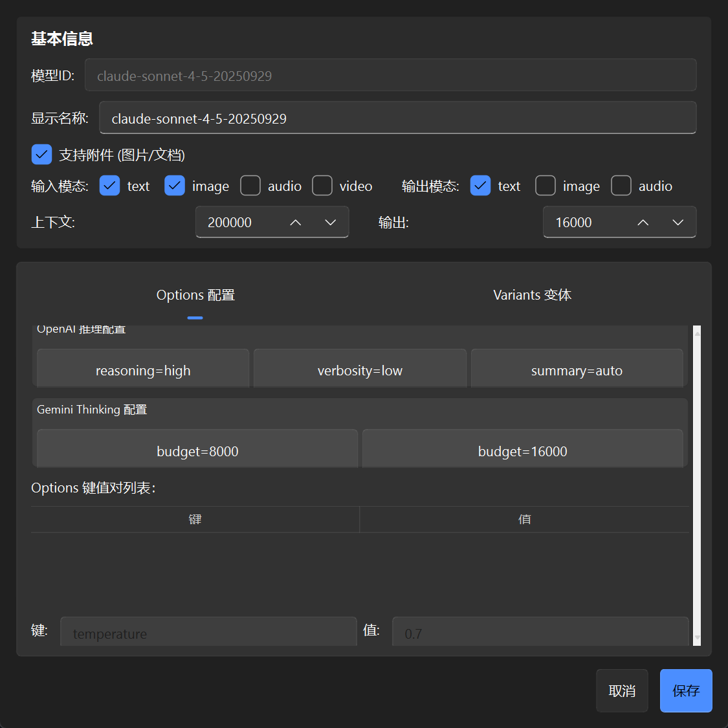Switch to the Variants 变体 tab

(x=532, y=295)
